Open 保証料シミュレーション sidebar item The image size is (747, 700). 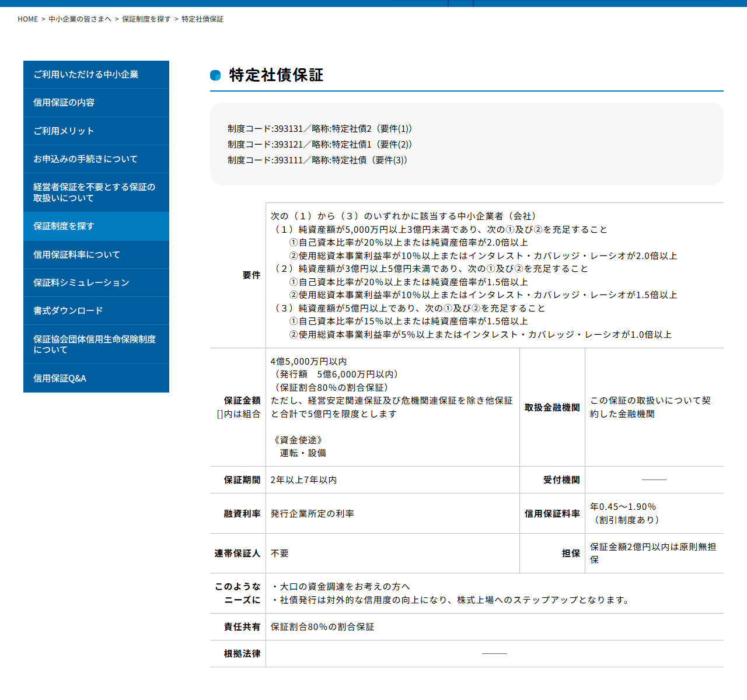click(96, 282)
